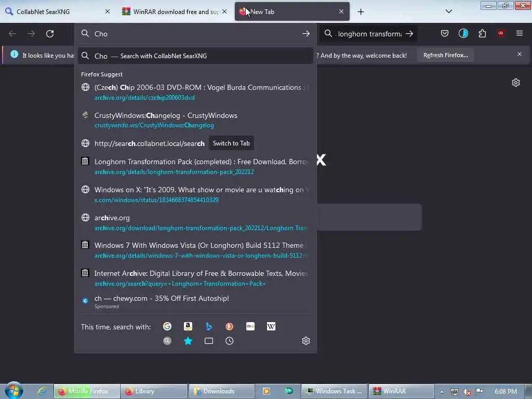Open Windows 7 With Windows Vista Theme suggestion
Screen dimensions: 532x399
pos(195,250)
